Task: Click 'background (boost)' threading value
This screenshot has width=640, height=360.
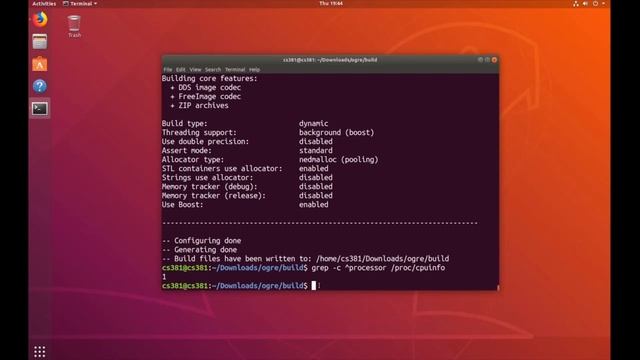Action: click(x=336, y=132)
